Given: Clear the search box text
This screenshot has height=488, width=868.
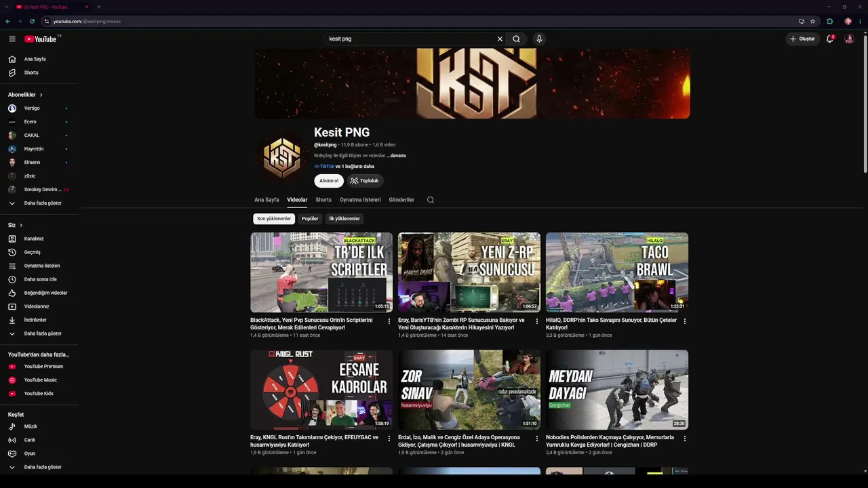Looking at the screenshot, I should coord(500,39).
